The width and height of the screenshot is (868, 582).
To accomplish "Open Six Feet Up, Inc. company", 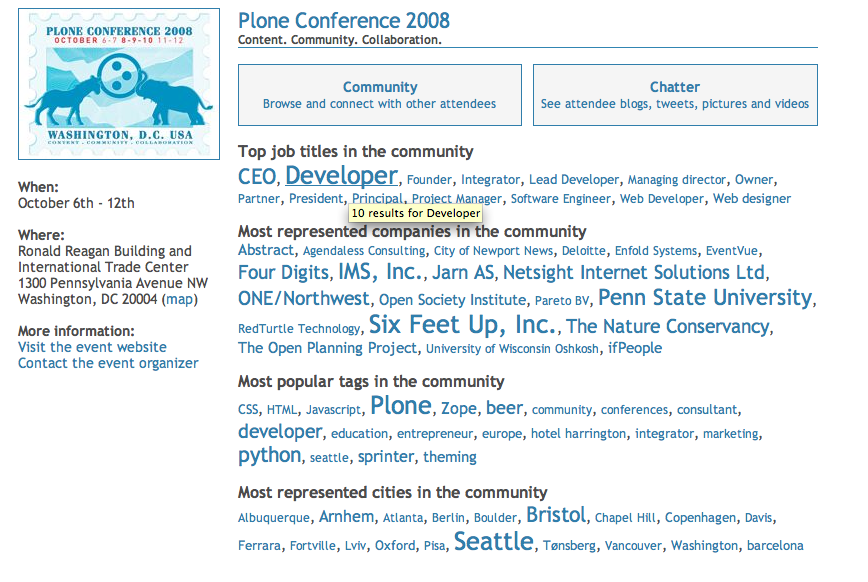I will point(462,324).
